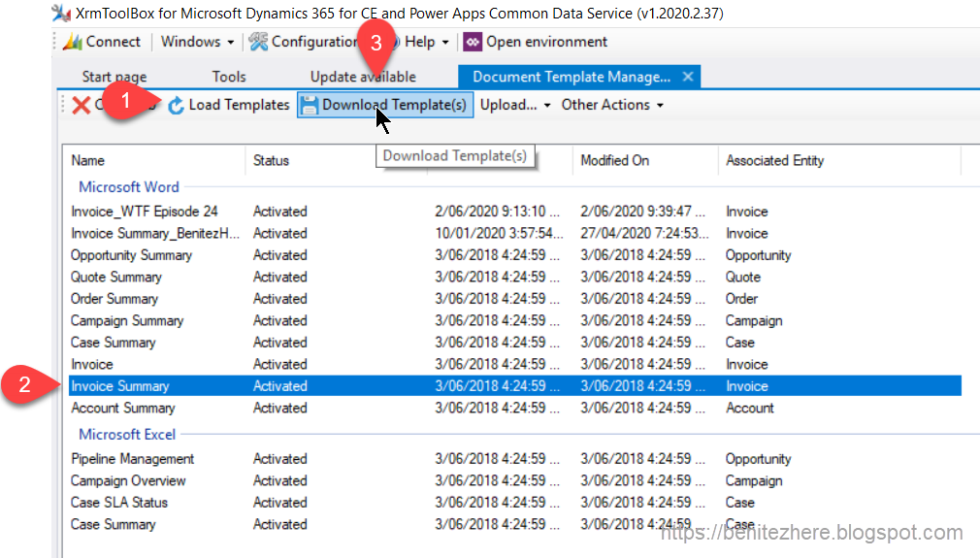Select the Pipeline Management Excel template

[133, 459]
